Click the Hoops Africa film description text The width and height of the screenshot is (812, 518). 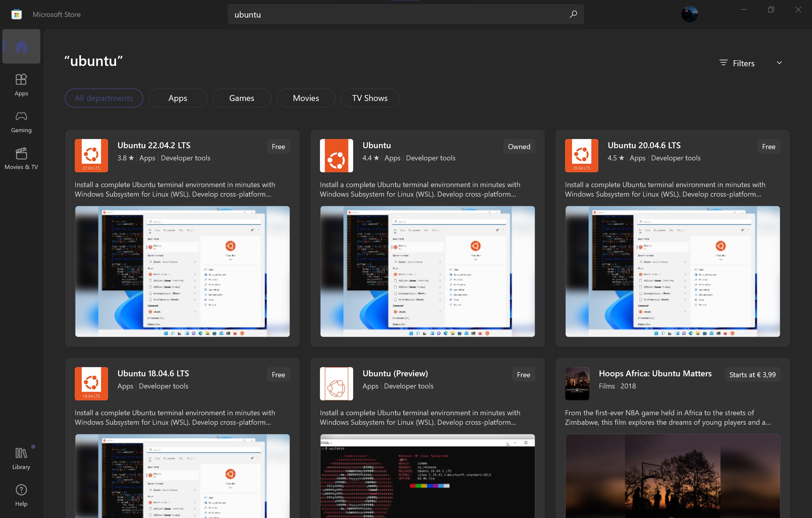[x=668, y=417]
